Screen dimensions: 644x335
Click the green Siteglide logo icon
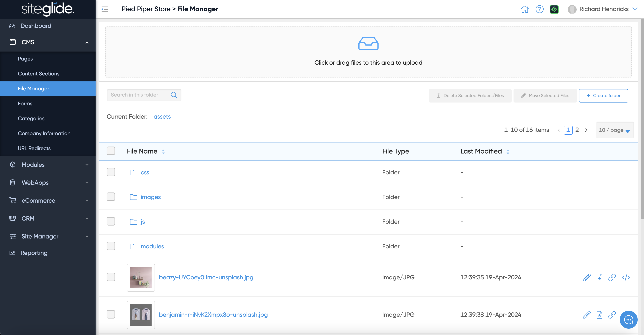pos(554,9)
